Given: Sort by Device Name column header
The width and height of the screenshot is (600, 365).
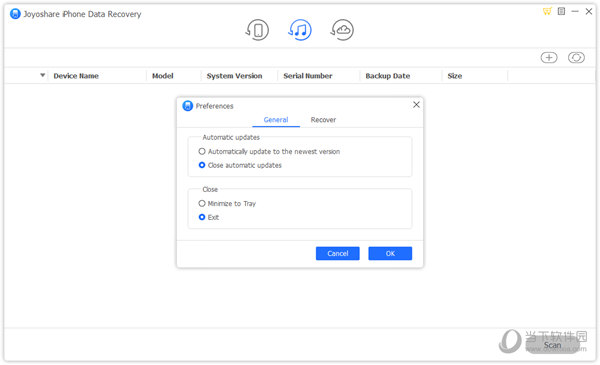Looking at the screenshot, I should tap(76, 76).
